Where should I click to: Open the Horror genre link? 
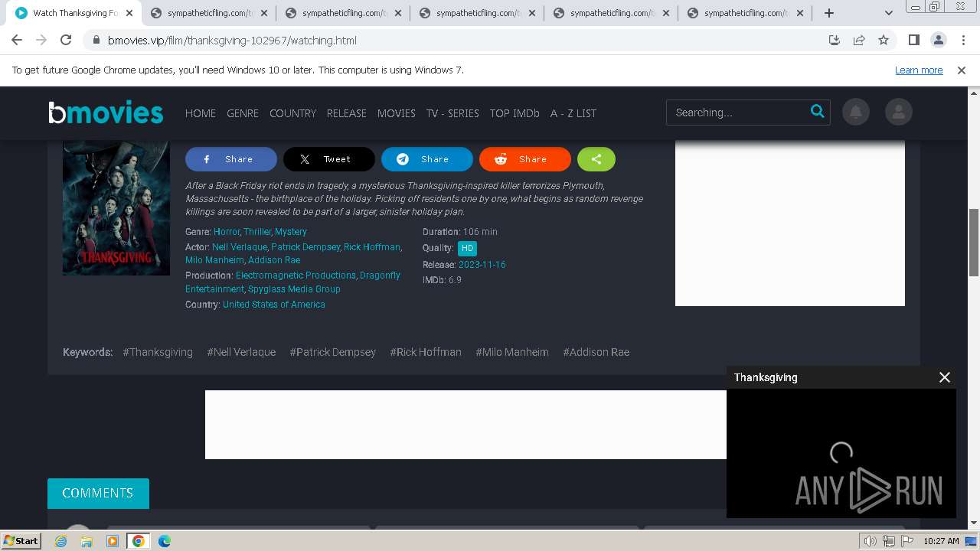(x=227, y=231)
